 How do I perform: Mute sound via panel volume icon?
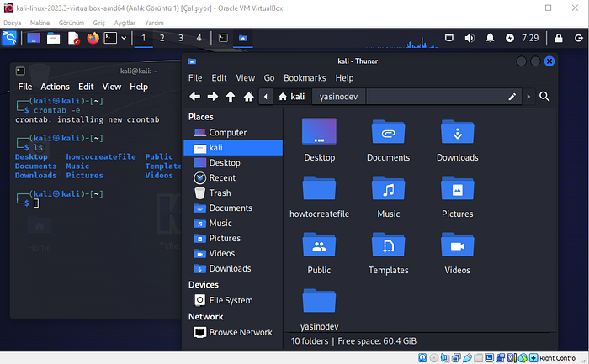[470, 38]
